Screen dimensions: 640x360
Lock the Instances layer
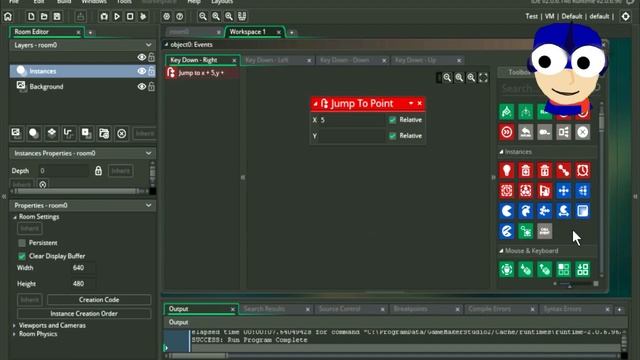pyautogui.click(x=151, y=71)
